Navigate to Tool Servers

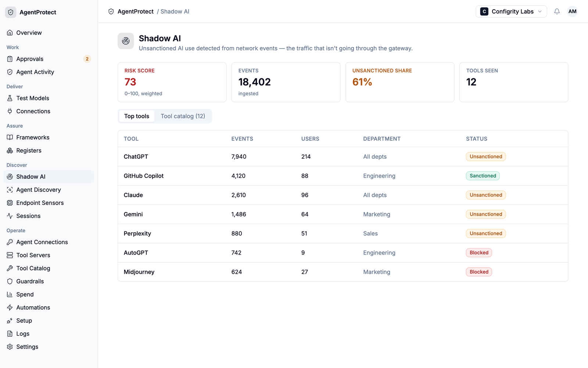[49, 255]
